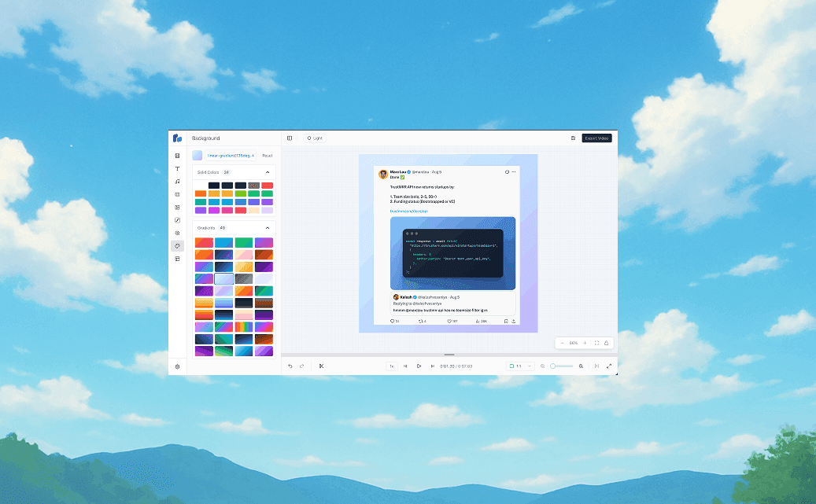Toggle the sidebar panel icon in top bar
Screen dimensions: 816x504
(290, 138)
